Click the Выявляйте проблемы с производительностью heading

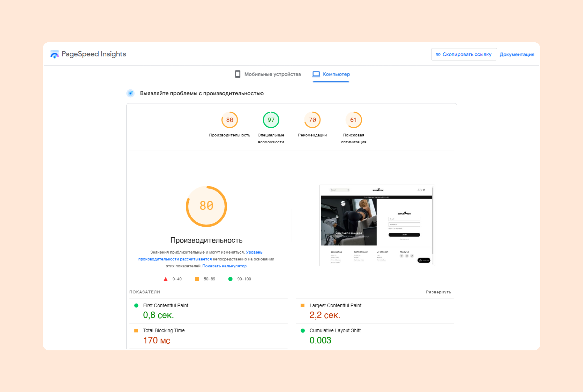[x=202, y=93]
